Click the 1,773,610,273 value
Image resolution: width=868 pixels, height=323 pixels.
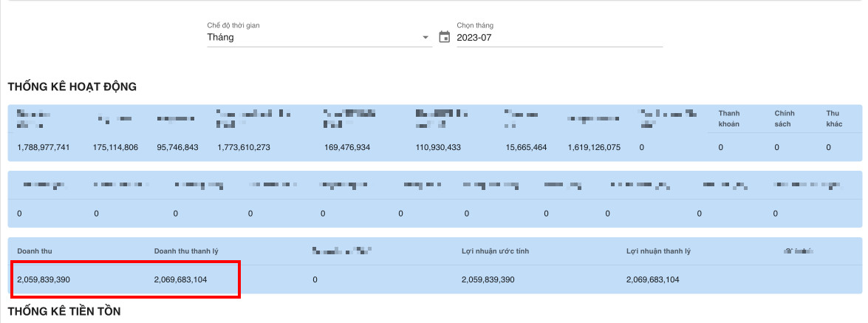(244, 148)
